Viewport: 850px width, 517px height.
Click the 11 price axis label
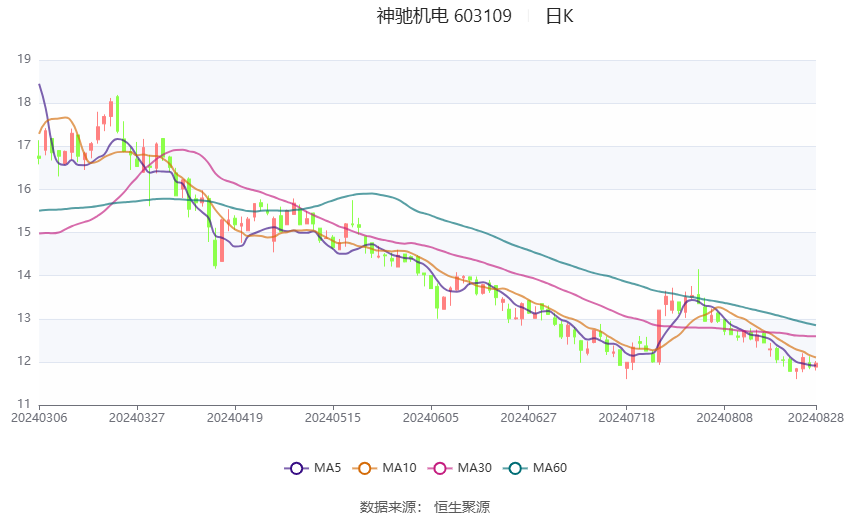click(24, 404)
